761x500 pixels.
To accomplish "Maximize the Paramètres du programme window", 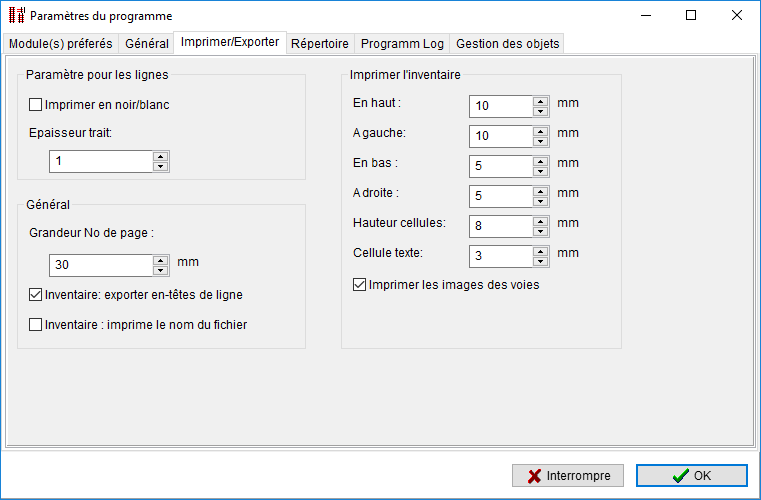I will pos(691,16).
